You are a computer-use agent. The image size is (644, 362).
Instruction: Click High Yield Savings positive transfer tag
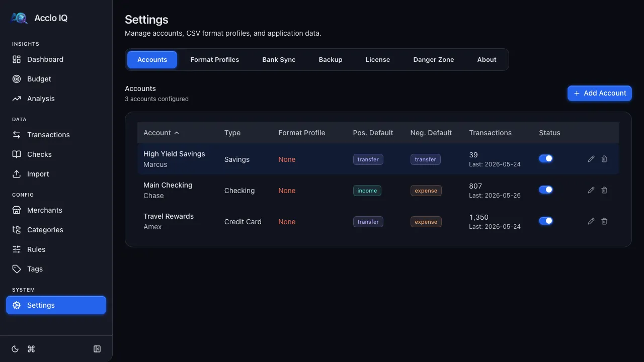click(x=368, y=159)
